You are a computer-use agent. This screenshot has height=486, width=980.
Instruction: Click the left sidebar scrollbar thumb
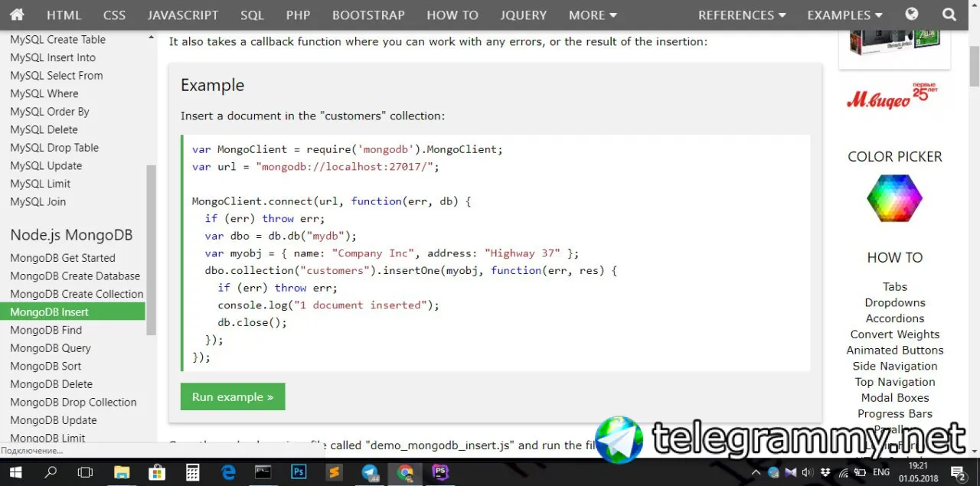point(151,250)
